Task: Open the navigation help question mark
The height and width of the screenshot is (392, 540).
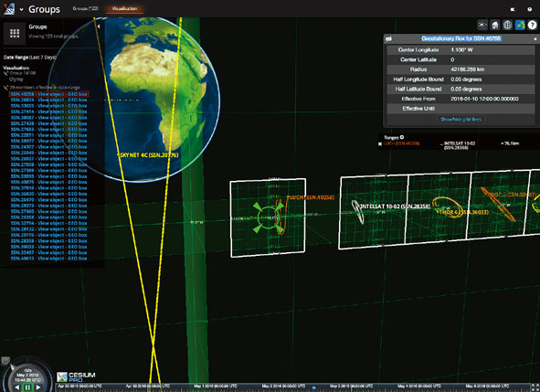Action: [533, 25]
